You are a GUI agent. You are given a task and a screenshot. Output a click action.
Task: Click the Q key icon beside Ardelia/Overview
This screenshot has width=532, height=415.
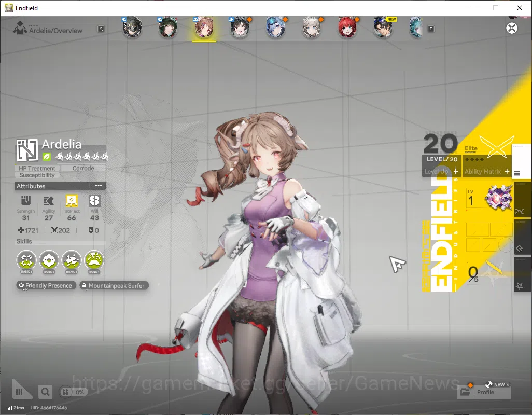101,29
